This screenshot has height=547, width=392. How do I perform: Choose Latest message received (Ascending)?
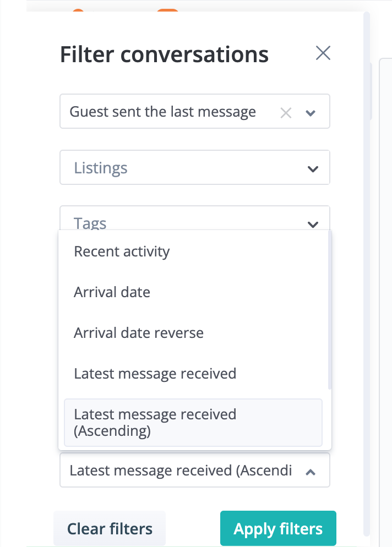pyautogui.click(x=155, y=422)
